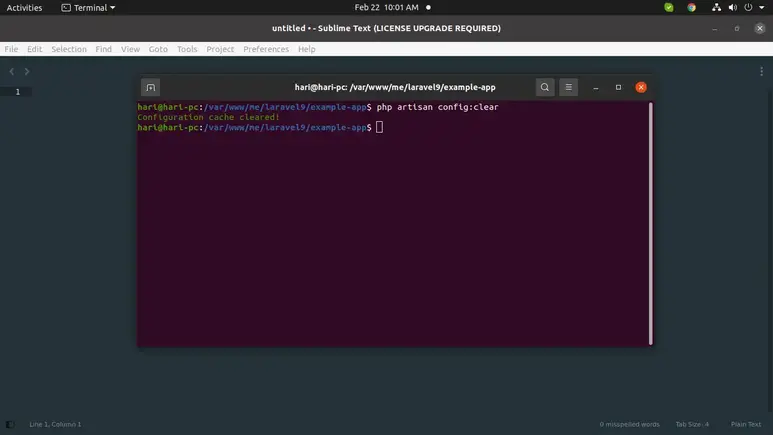Click the Chrome icon in system tray
The image size is (773, 435).
(x=691, y=7)
